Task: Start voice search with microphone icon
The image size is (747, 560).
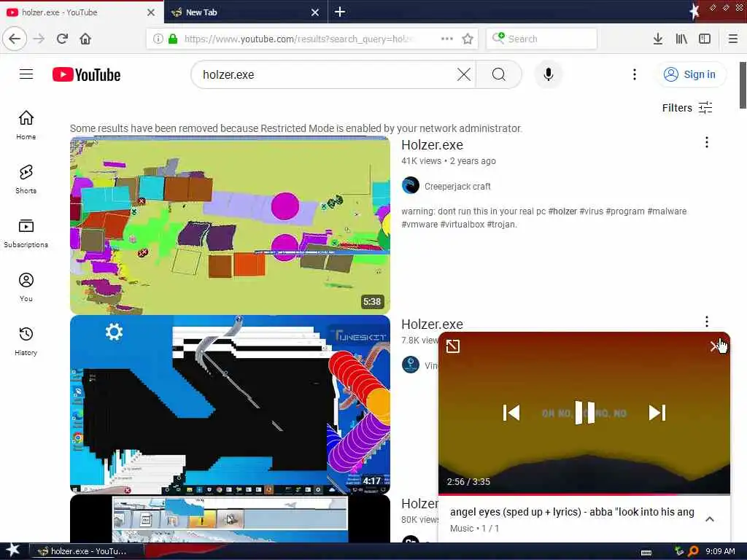Action: pos(549,74)
